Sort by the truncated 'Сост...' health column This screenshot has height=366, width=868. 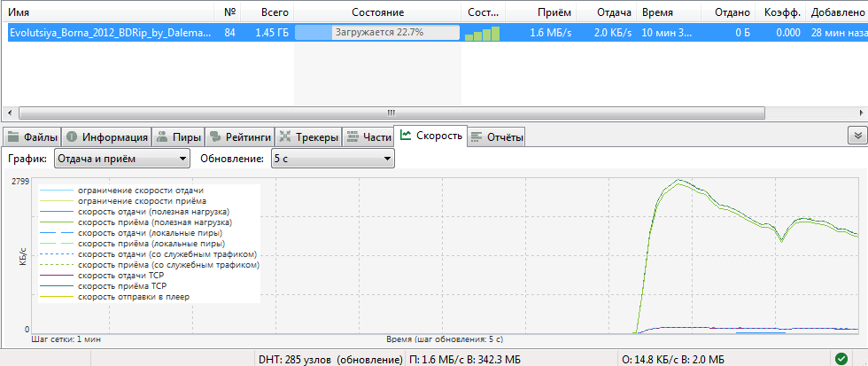[484, 12]
